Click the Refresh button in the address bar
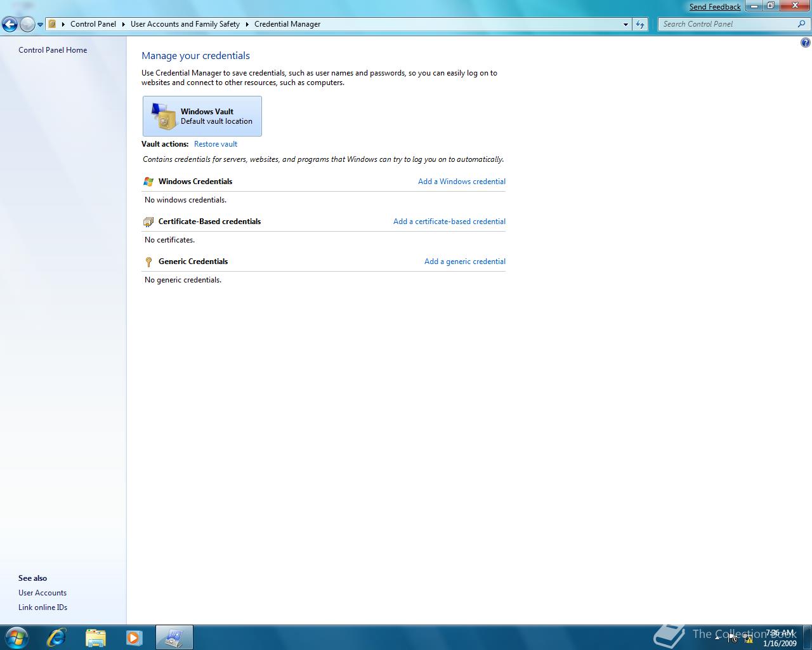Screen dimensions: 812x650 click(639, 24)
